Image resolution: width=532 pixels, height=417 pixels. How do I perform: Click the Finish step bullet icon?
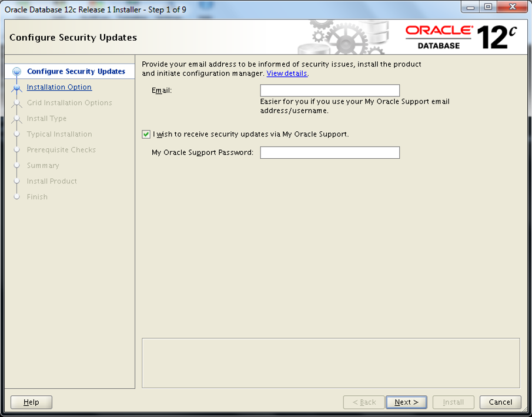pos(16,196)
